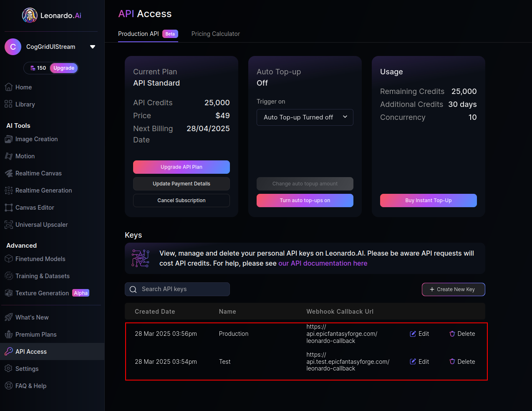
Task: Click the Search API keys field
Action: coord(177,289)
